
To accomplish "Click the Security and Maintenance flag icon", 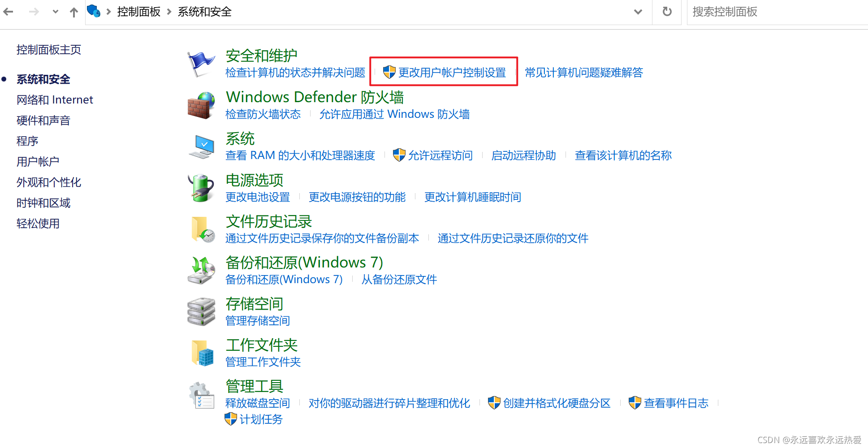I will (201, 64).
